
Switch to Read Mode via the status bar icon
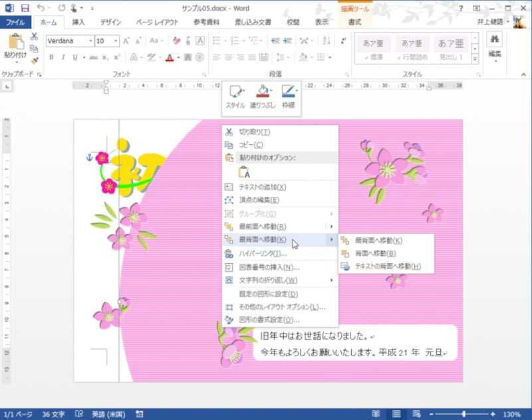(376, 413)
